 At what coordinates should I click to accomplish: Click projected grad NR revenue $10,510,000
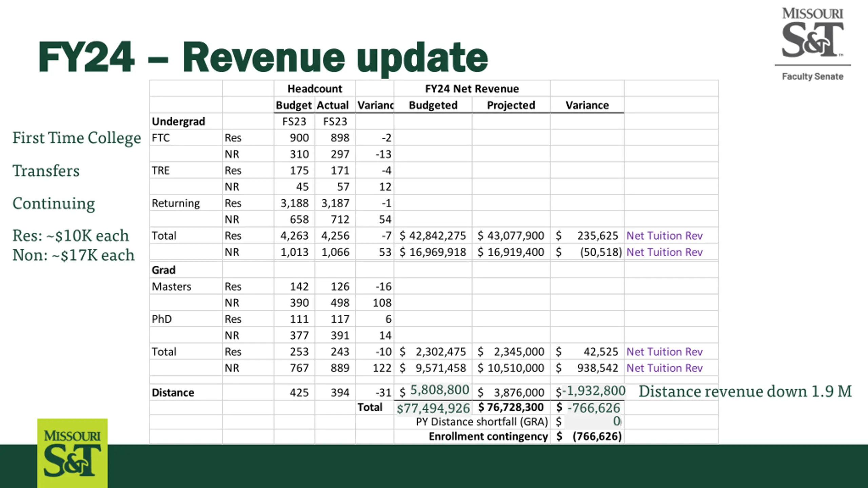pyautogui.click(x=511, y=368)
